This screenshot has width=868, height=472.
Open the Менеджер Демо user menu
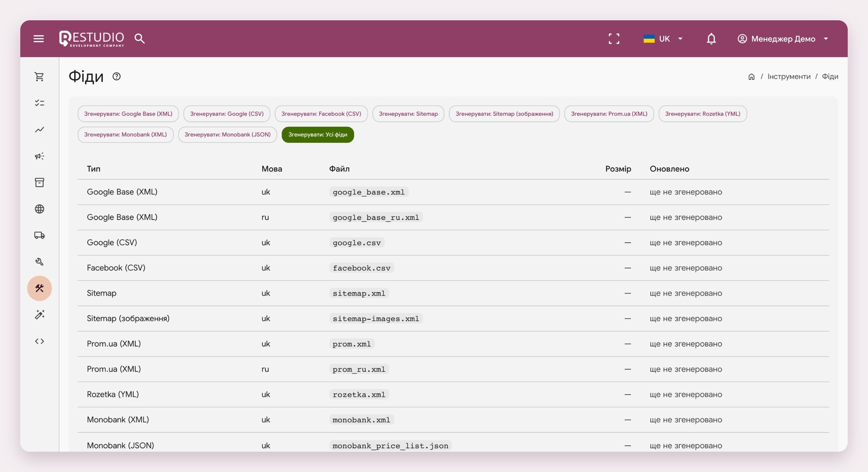[783, 39]
